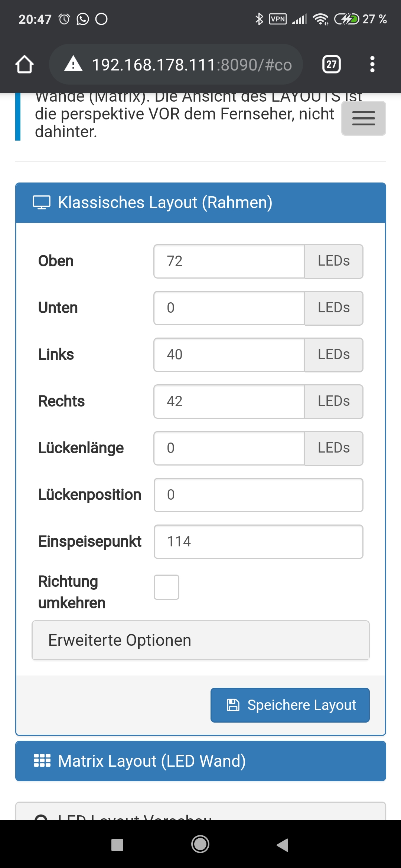The image size is (401, 868).
Task: Open the tab switcher showing 27
Action: (x=331, y=65)
